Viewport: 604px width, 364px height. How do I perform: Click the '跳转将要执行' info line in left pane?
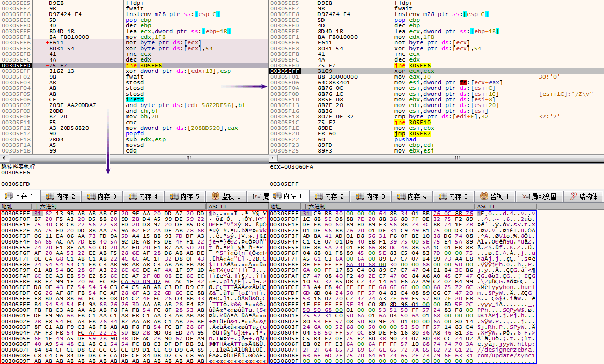(x=18, y=166)
